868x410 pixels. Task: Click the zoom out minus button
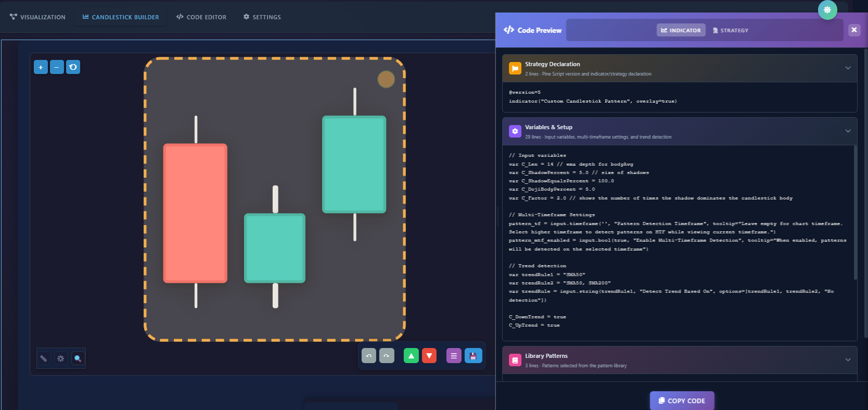[x=57, y=67]
